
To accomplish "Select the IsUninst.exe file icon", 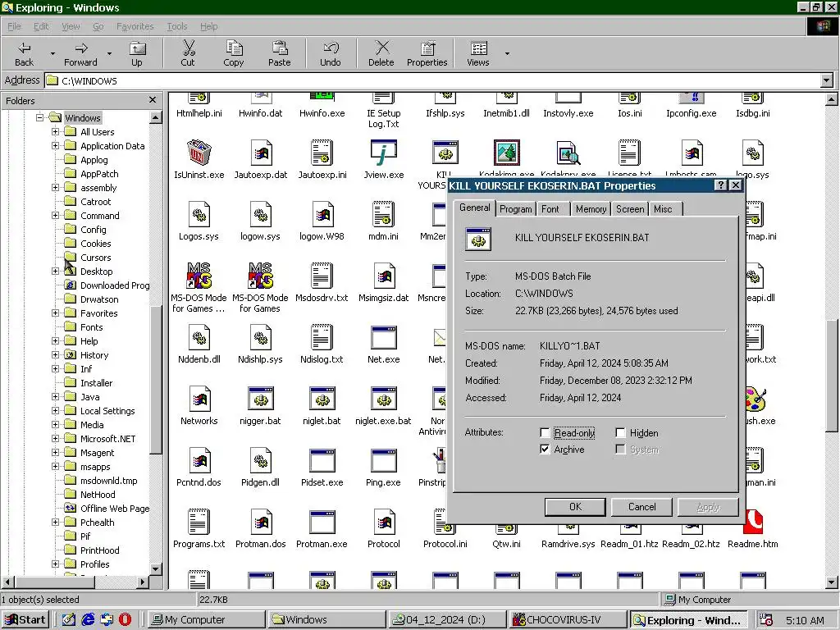I will coord(199,153).
